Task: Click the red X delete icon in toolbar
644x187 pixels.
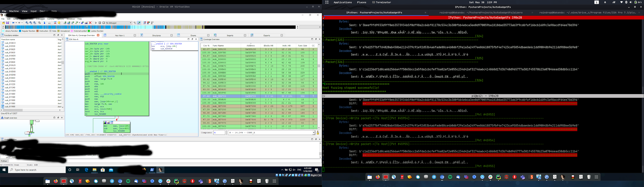Action: tap(90, 23)
